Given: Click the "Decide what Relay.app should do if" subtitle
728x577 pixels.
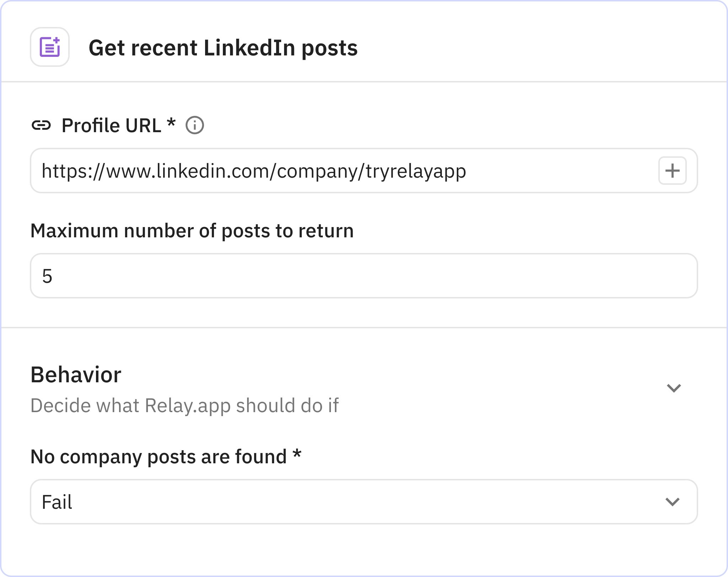Looking at the screenshot, I should (x=184, y=405).
